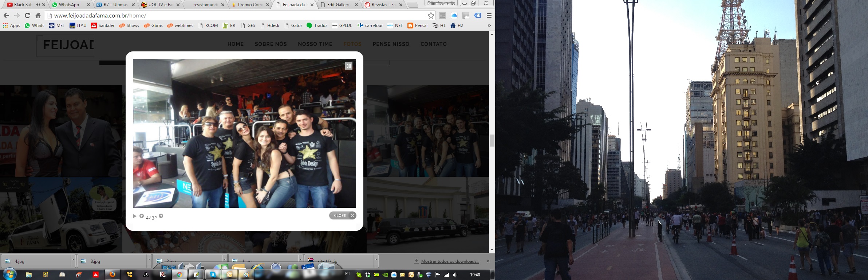Click the PT language indicator
The height and width of the screenshot is (280, 868).
tap(348, 274)
